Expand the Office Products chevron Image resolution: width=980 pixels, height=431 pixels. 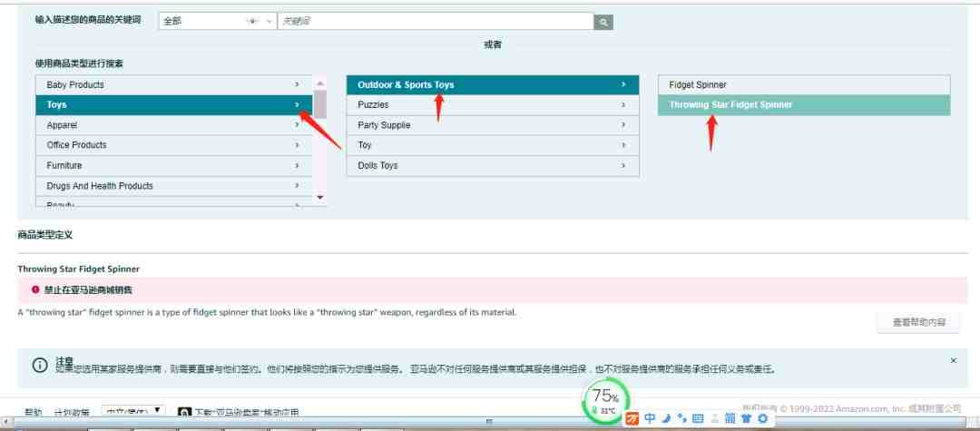pos(297,145)
